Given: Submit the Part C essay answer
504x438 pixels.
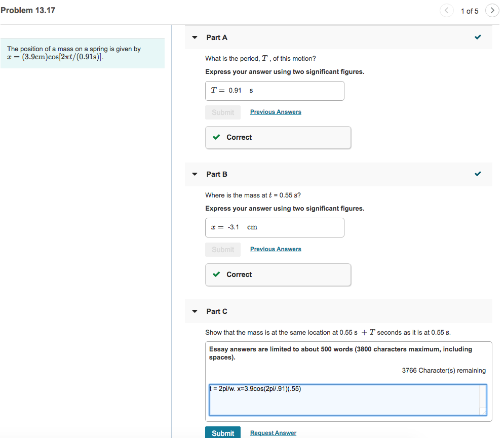Looking at the screenshot, I should pos(223,432).
